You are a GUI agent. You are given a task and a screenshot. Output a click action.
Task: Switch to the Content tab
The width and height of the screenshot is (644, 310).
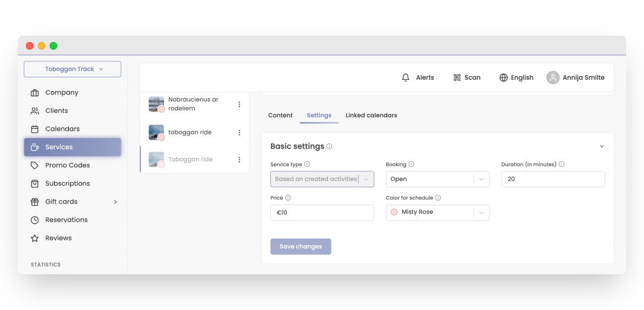pos(280,115)
